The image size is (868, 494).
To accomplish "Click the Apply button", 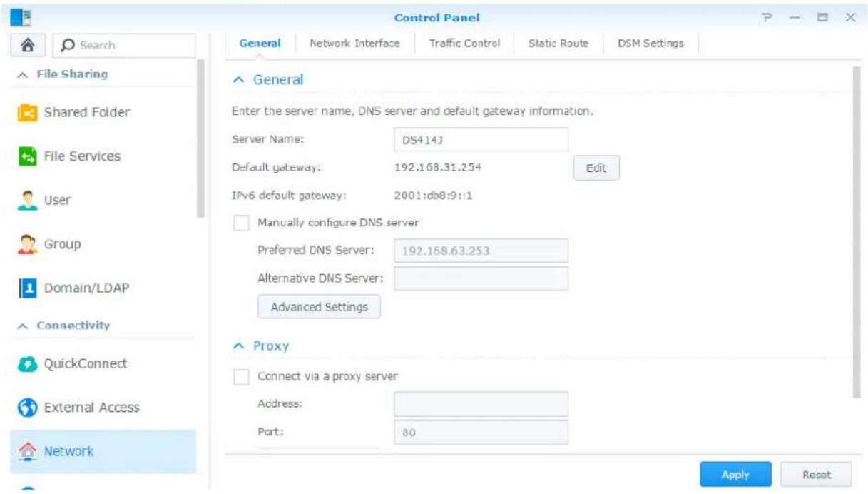I will [x=735, y=475].
